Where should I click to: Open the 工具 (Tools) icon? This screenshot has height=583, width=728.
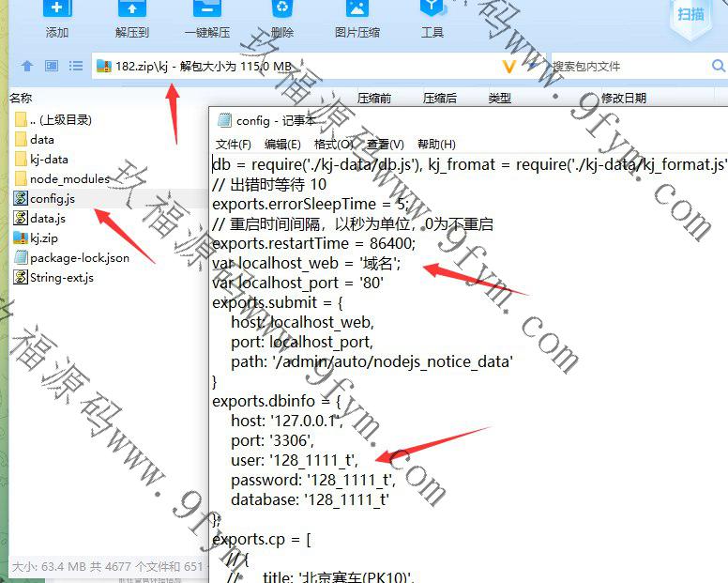coord(432,11)
